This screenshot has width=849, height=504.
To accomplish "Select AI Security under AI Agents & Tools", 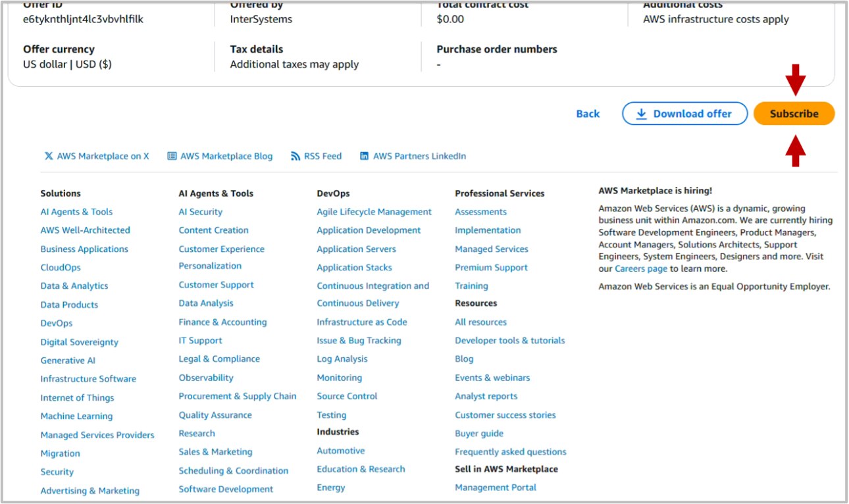I will coord(200,211).
